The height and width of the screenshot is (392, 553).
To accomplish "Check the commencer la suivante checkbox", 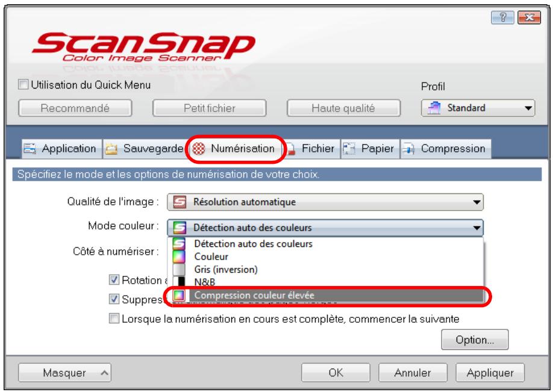I will point(114,319).
